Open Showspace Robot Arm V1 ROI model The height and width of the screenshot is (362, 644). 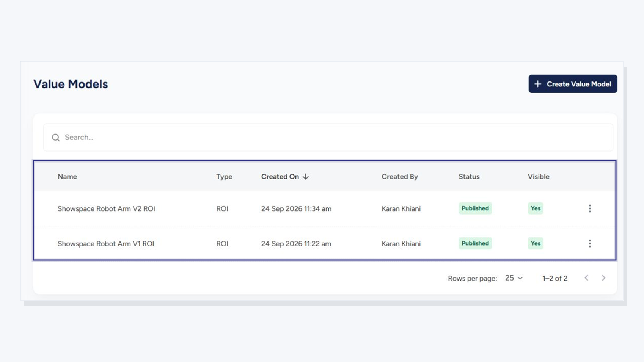(x=106, y=244)
